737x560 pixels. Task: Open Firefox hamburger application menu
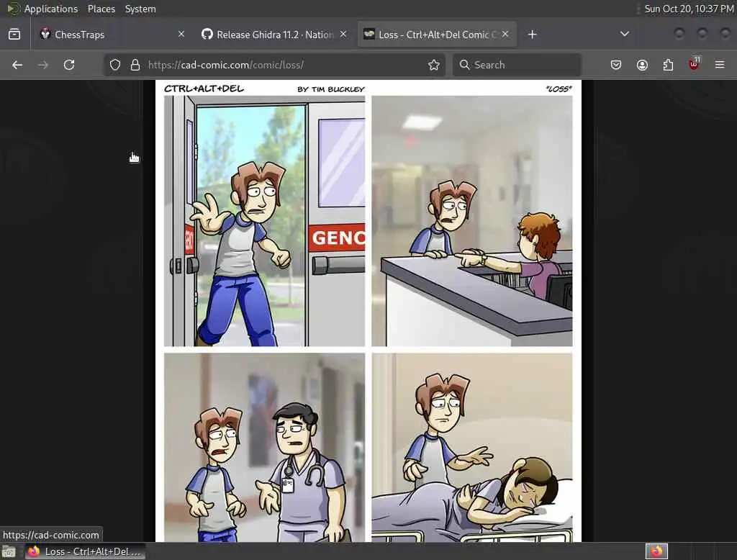point(720,65)
